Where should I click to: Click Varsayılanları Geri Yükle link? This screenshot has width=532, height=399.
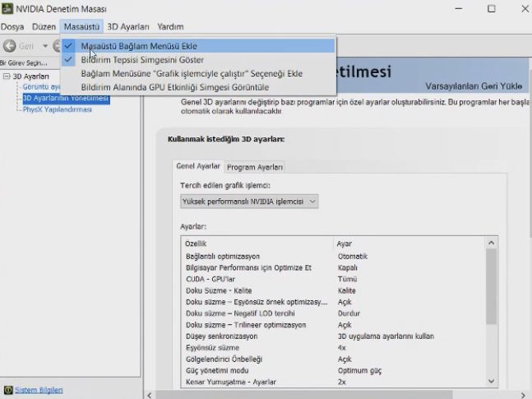click(474, 86)
